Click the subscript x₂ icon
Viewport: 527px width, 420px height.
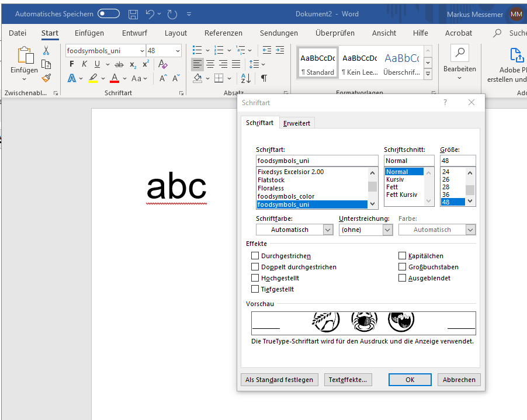click(133, 64)
